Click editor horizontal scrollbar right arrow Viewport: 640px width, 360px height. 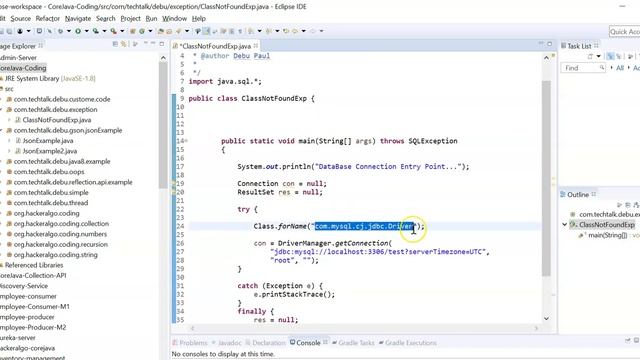[536, 328]
